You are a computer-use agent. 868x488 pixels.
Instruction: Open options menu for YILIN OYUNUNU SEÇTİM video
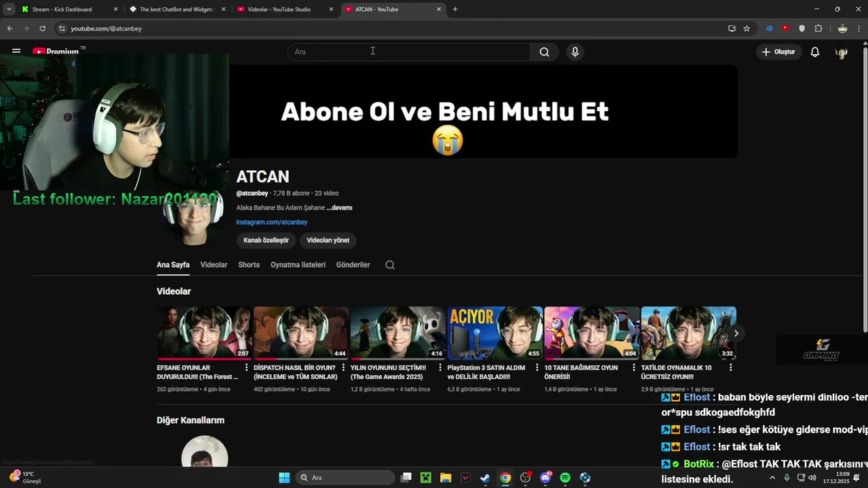point(440,367)
